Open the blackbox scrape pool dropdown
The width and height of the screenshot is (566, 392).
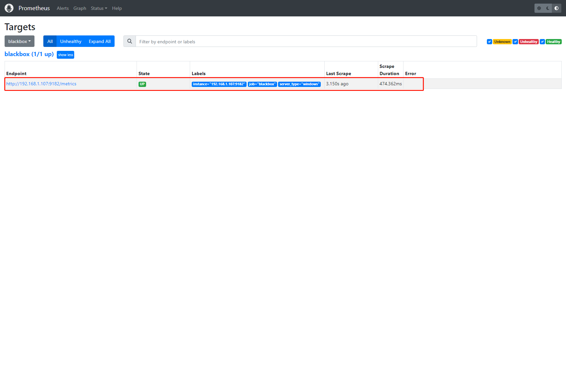point(19,41)
